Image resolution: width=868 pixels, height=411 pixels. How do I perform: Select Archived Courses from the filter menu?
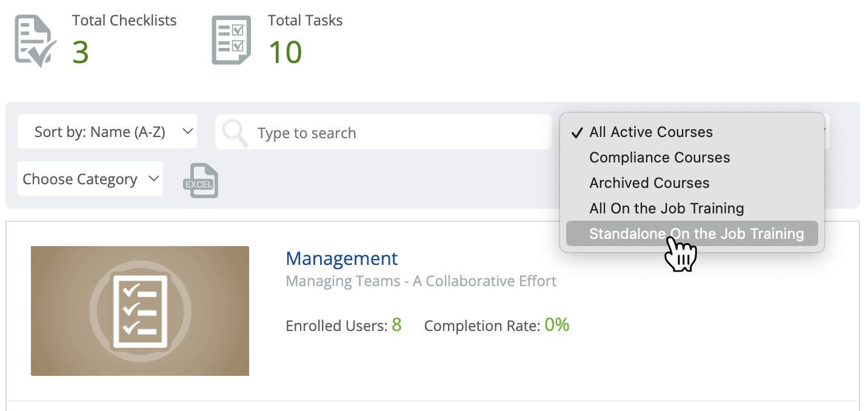(x=649, y=182)
